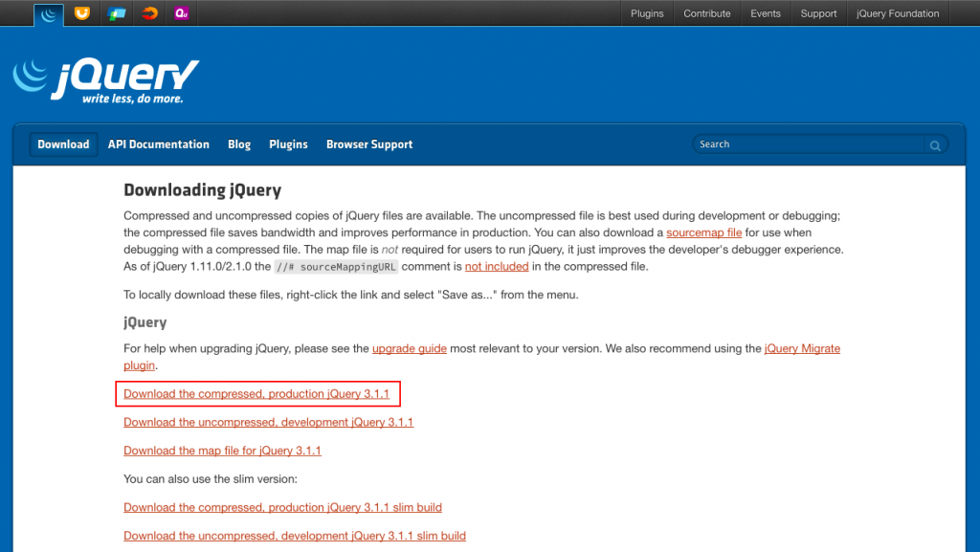Switch to the API Documentation tab
980x552 pixels.
click(x=158, y=144)
